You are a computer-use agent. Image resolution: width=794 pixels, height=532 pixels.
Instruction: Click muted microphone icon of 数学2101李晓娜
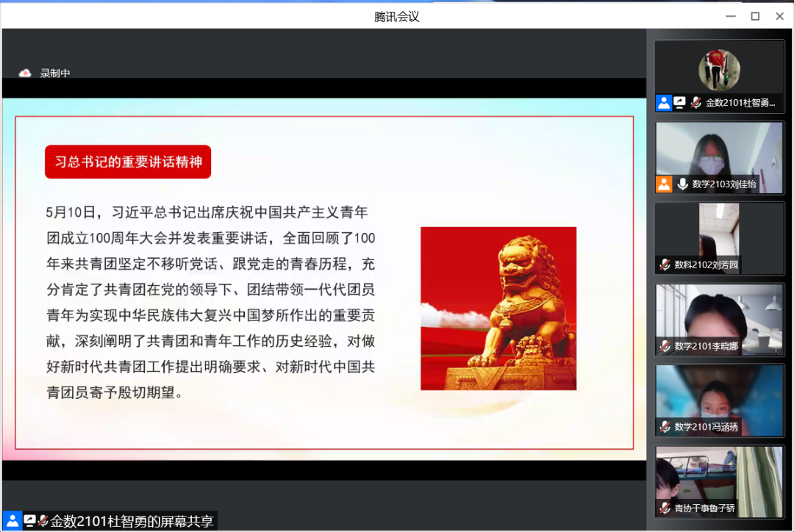(x=665, y=345)
